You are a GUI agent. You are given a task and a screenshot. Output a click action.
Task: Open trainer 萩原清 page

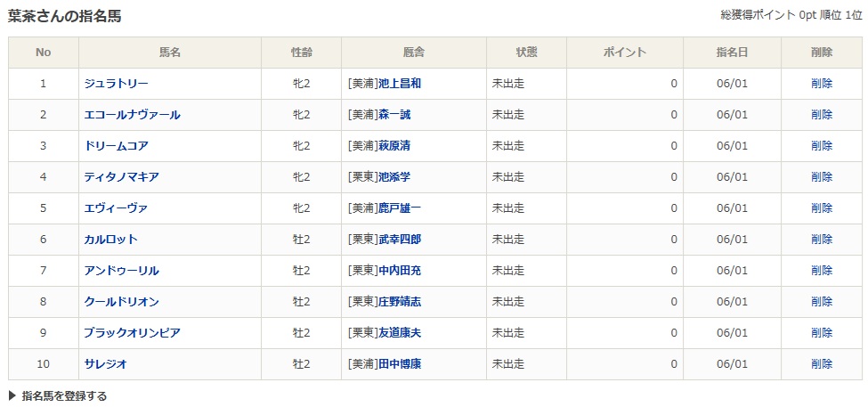(x=394, y=146)
